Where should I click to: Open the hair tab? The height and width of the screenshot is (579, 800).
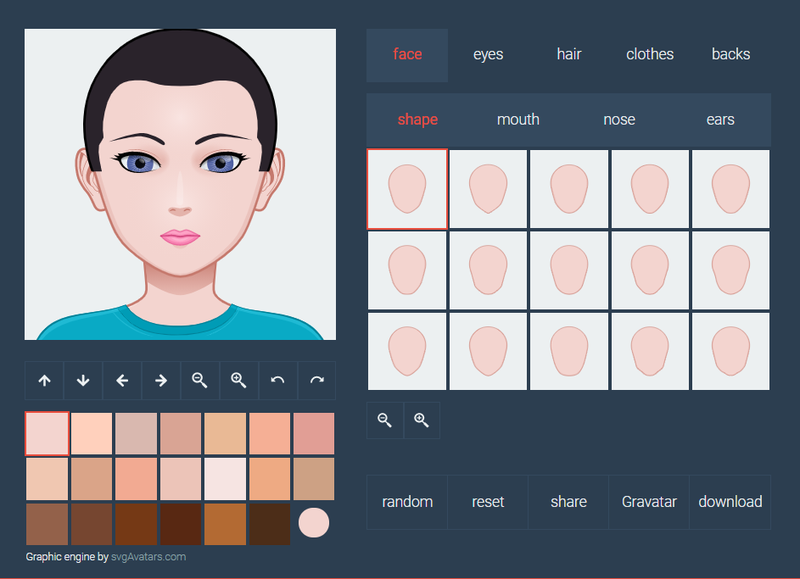tap(569, 54)
